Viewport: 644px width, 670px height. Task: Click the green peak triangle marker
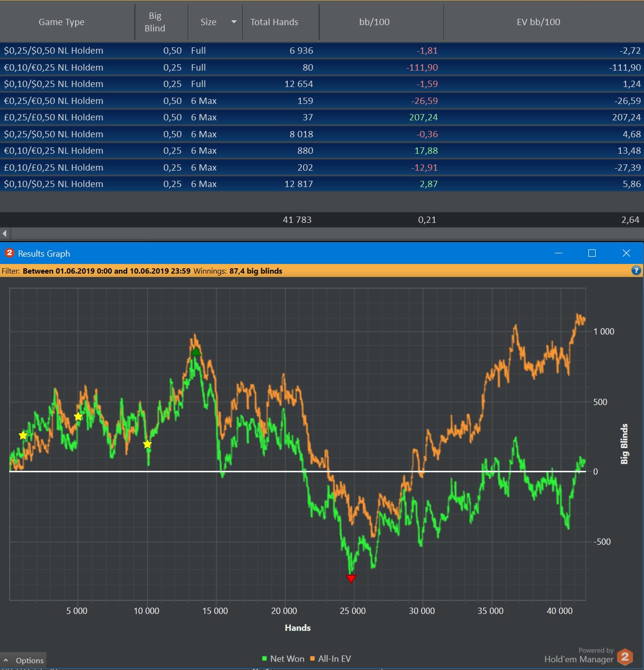196,351
